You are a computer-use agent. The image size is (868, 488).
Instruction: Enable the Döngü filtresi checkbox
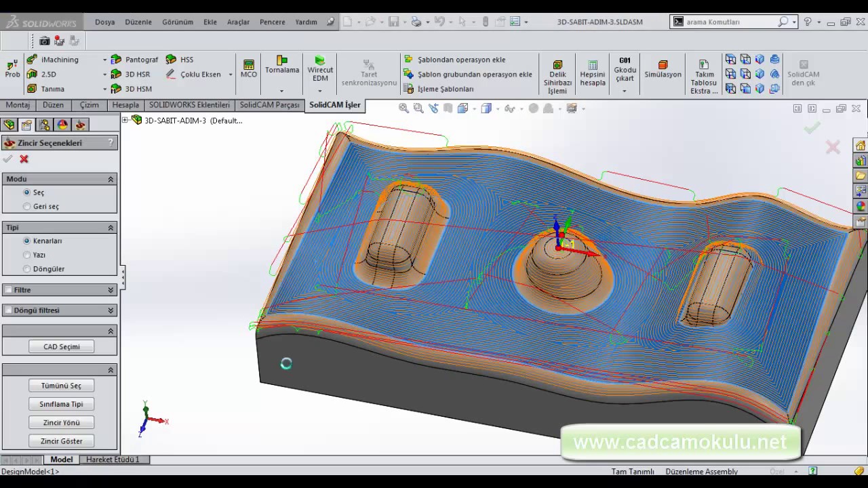(x=8, y=310)
